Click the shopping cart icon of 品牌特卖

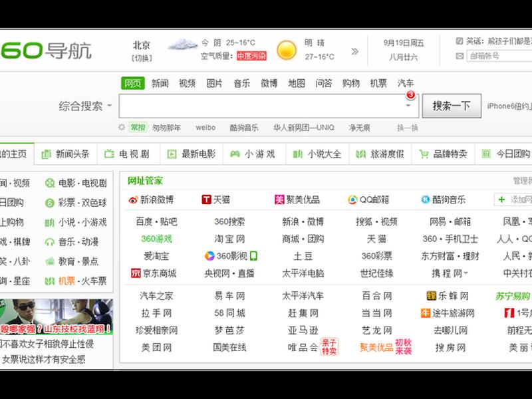424,154
